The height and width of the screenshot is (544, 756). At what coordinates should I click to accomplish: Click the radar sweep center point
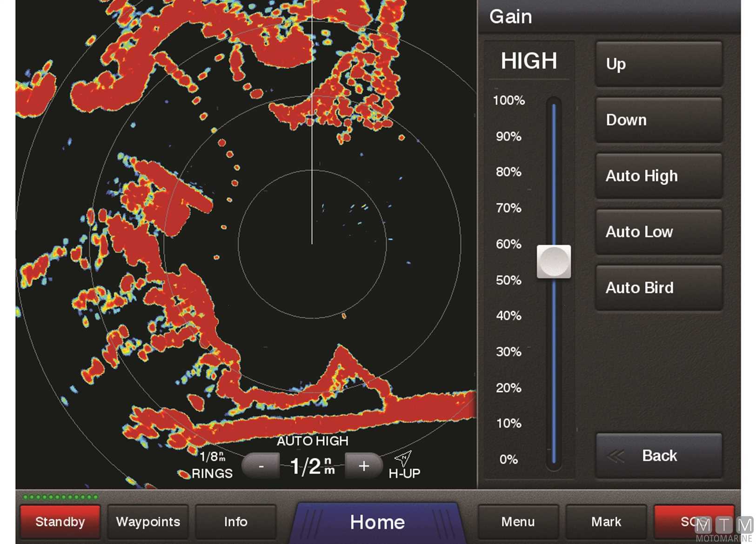(x=312, y=243)
